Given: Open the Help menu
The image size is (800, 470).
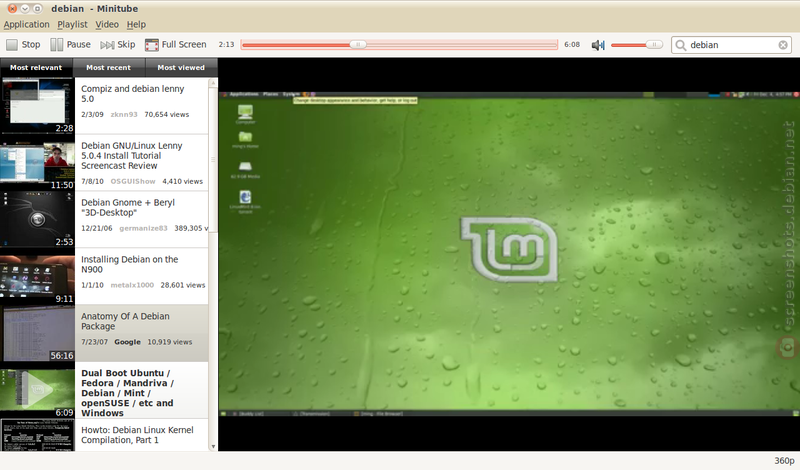Looking at the screenshot, I should coord(136,24).
